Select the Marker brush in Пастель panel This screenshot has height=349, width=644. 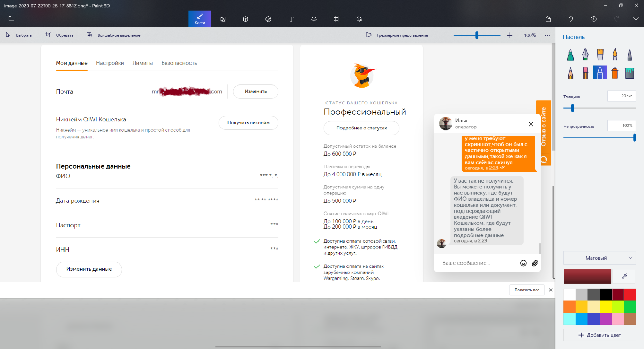point(570,55)
